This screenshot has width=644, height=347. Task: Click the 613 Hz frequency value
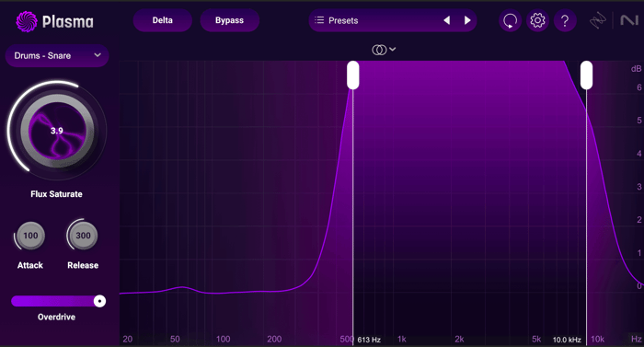(369, 340)
